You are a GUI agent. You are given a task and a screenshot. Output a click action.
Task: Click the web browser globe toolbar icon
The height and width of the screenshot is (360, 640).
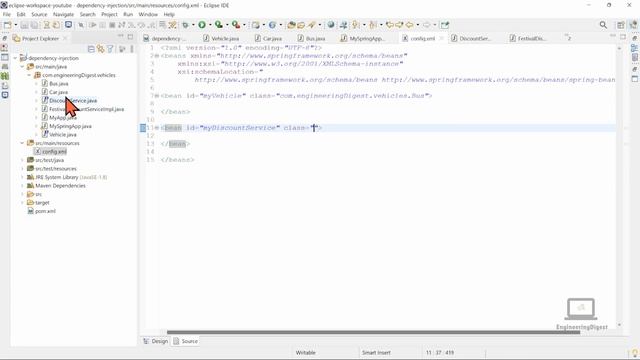coord(331,25)
